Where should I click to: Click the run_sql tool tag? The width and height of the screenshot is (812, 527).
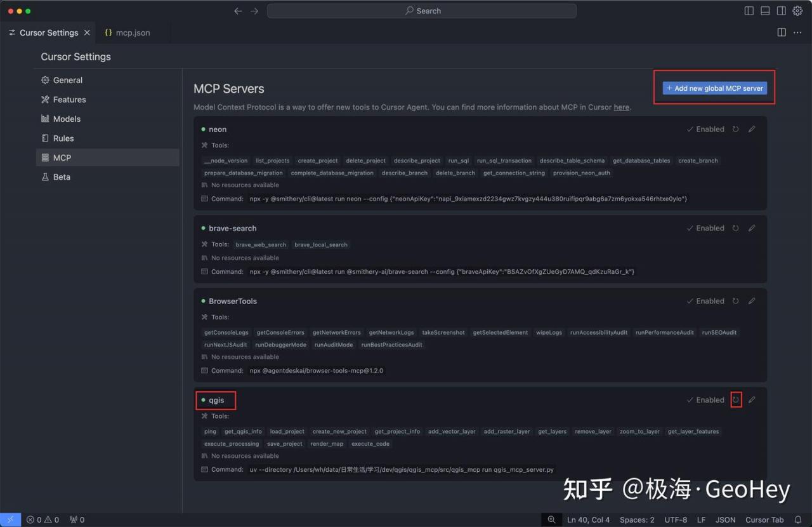click(459, 161)
